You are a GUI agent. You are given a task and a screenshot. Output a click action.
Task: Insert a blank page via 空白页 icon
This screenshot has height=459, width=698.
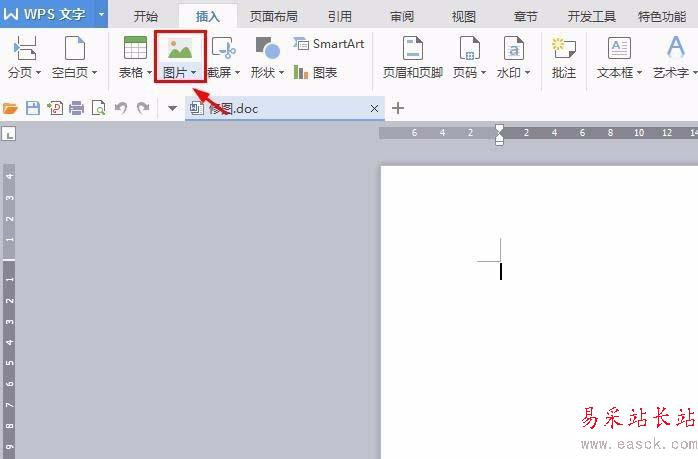pyautogui.click(x=75, y=48)
